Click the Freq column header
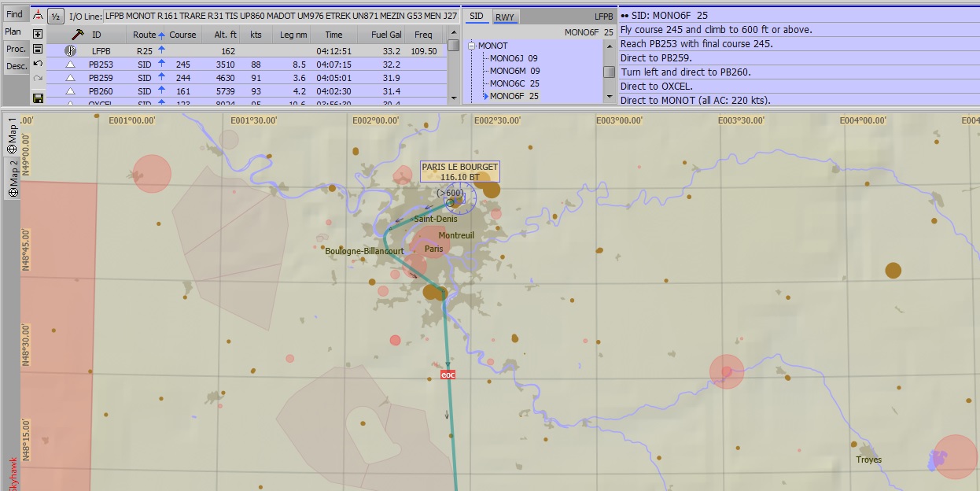This screenshot has width=980, height=491. tap(423, 35)
